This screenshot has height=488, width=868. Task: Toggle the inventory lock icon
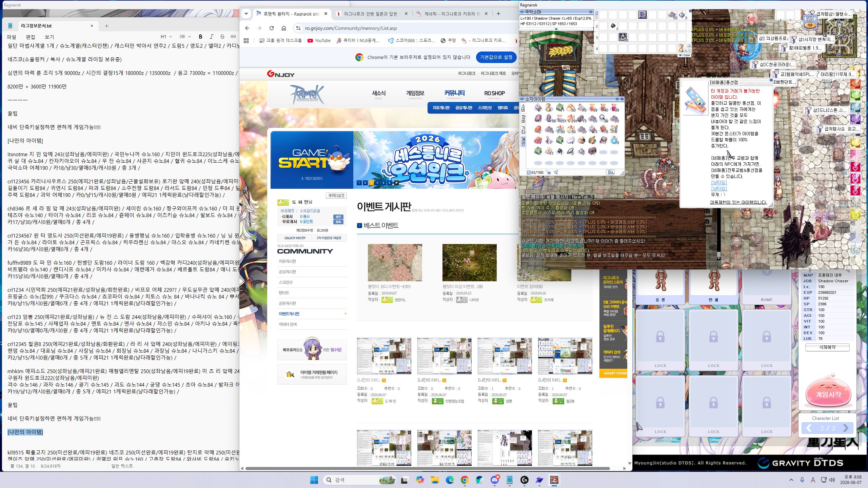coord(548,172)
